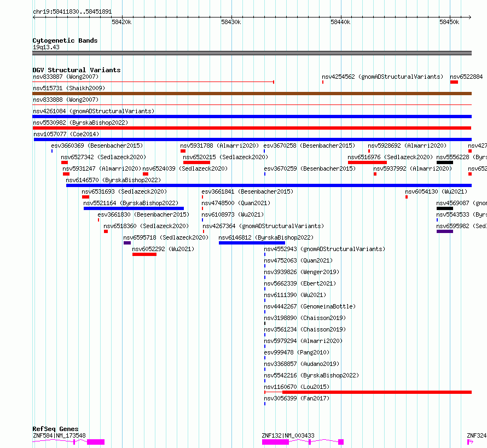The image size is (487, 448).
Task: Click the blue nsv5521164 variant bar
Action: (x=134, y=208)
